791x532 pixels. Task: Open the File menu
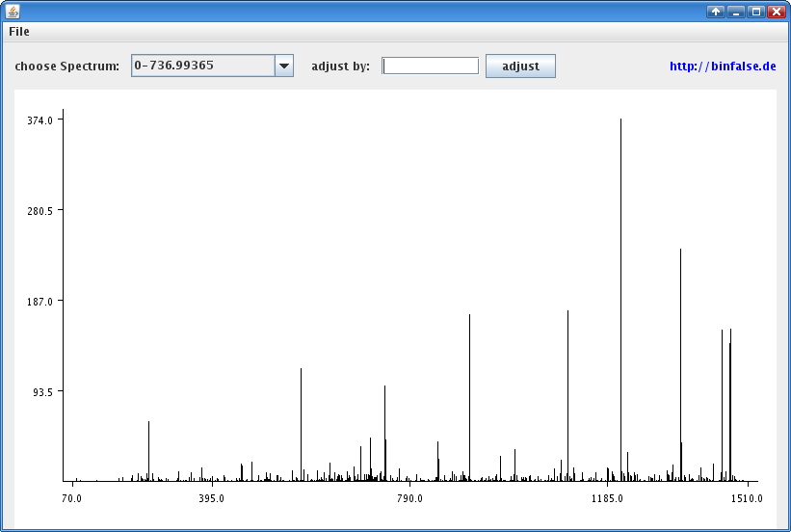click(x=19, y=32)
